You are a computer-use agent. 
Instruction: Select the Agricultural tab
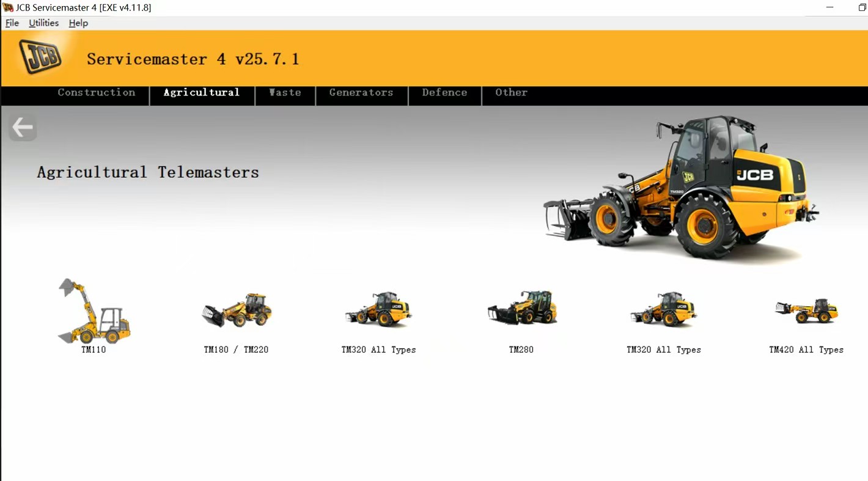click(202, 93)
